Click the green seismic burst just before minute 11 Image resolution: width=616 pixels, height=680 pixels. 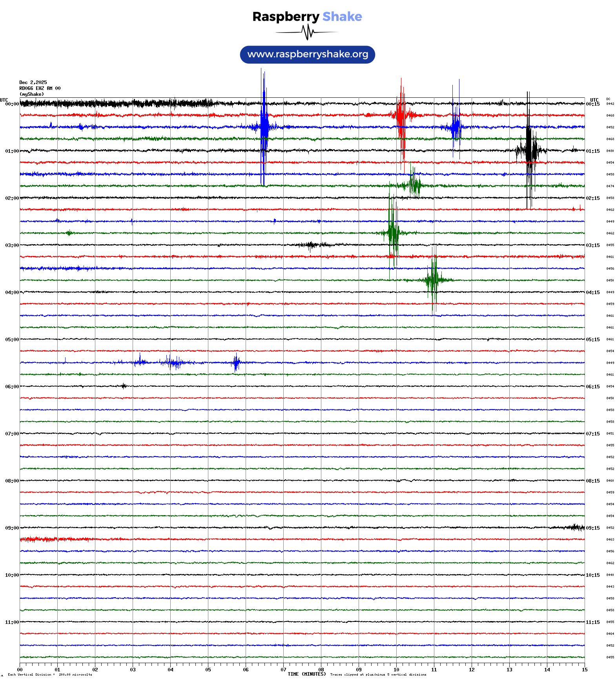pos(433,280)
